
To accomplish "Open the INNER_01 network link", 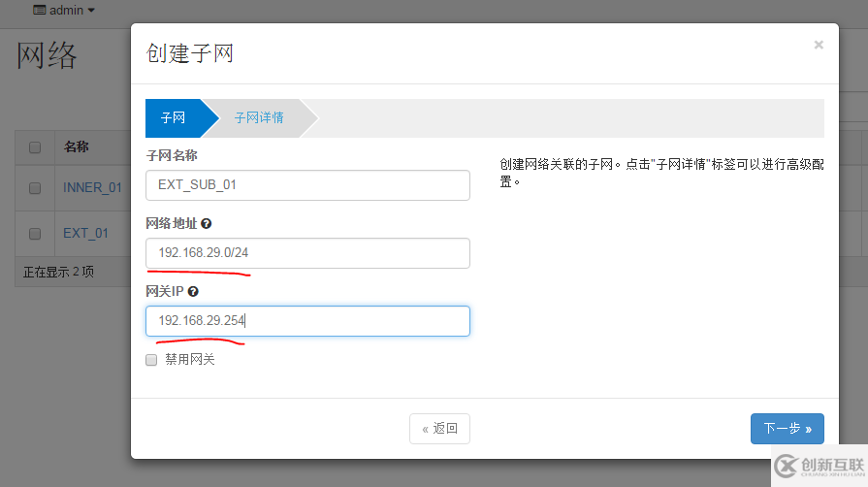I will [x=92, y=188].
